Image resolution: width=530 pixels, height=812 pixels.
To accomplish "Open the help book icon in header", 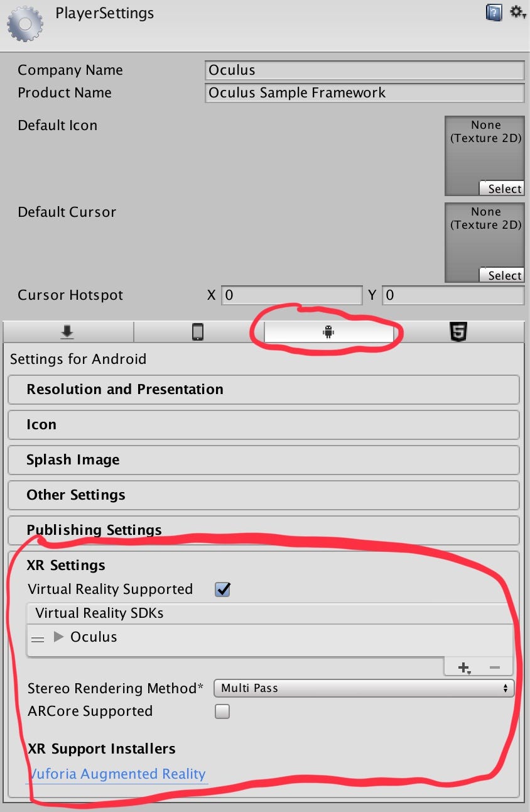I will (494, 12).
